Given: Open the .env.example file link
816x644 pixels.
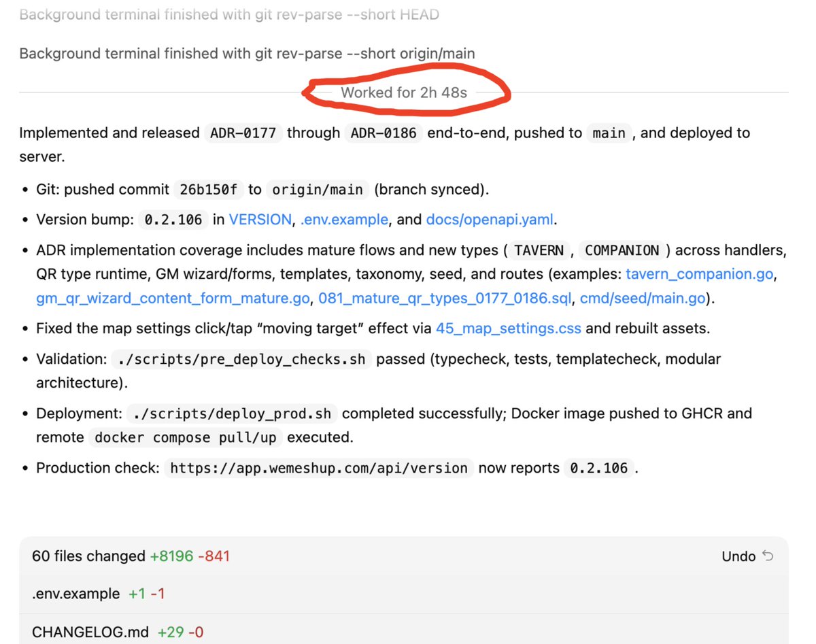Looking at the screenshot, I should [344, 220].
